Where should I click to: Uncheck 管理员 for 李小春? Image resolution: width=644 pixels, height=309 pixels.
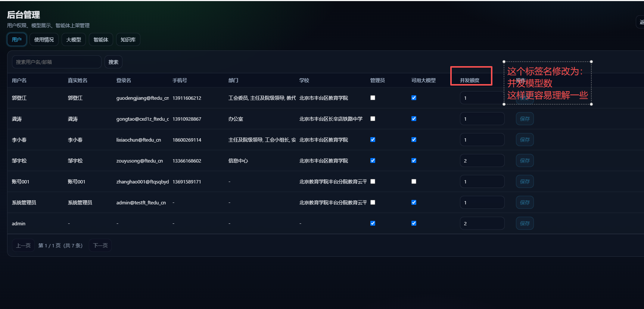pyautogui.click(x=373, y=140)
